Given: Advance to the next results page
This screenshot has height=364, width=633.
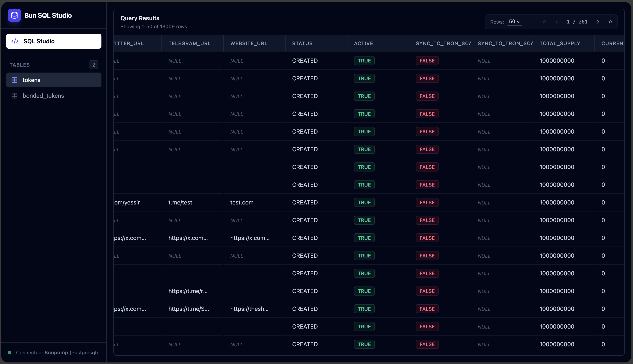Looking at the screenshot, I should click(x=598, y=22).
